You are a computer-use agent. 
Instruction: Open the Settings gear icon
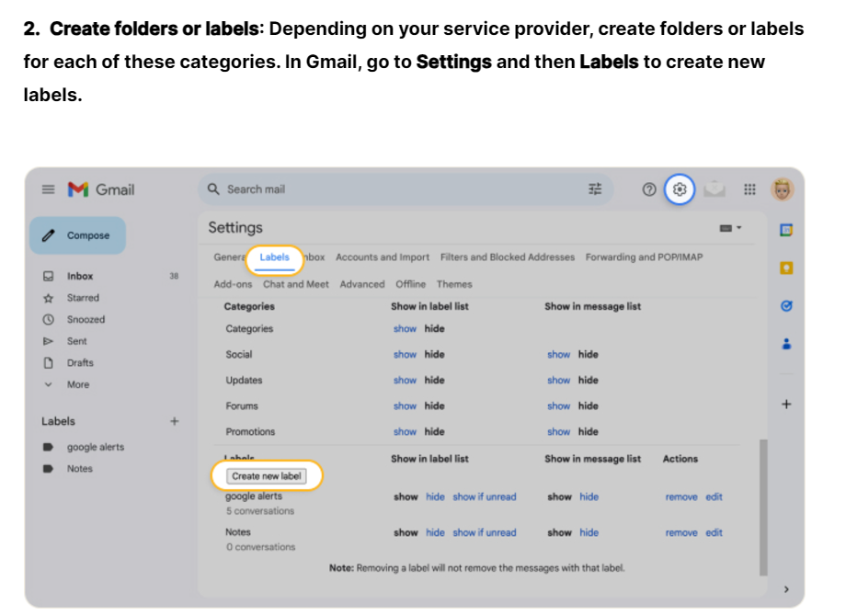pyautogui.click(x=680, y=189)
